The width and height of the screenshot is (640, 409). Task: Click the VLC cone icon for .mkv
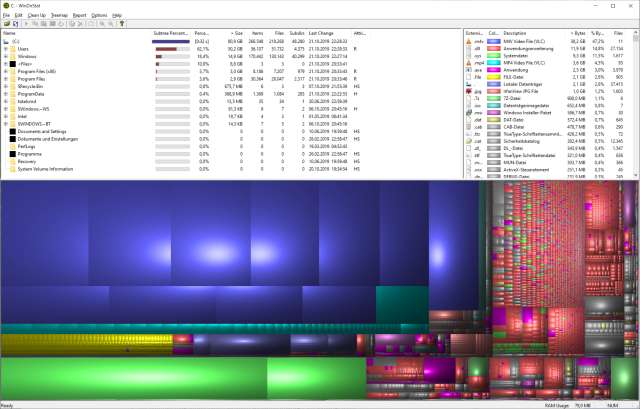pos(469,41)
